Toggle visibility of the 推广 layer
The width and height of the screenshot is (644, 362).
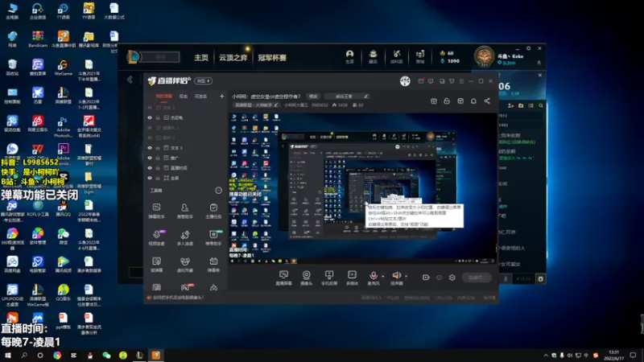point(150,158)
